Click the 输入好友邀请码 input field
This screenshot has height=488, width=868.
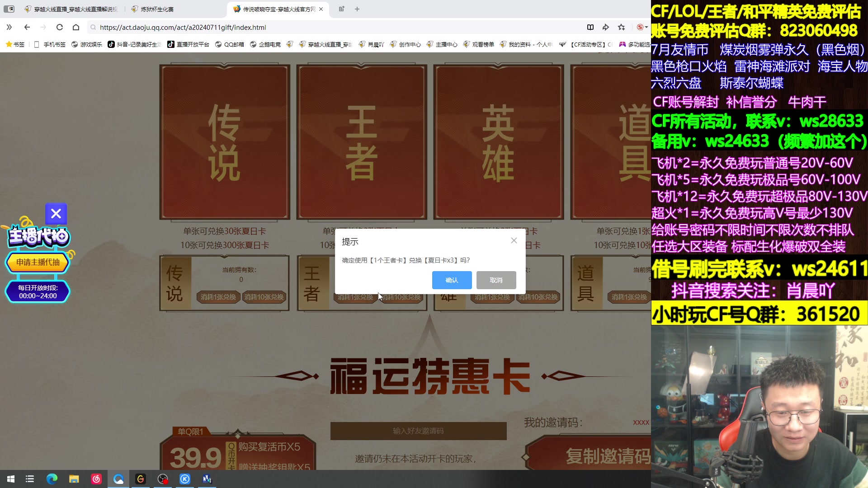[x=418, y=431]
